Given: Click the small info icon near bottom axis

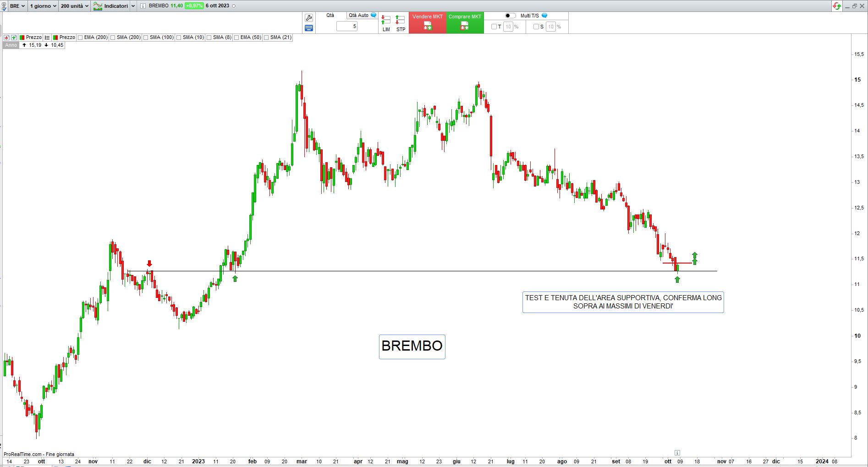Looking at the screenshot, I should (677, 453).
